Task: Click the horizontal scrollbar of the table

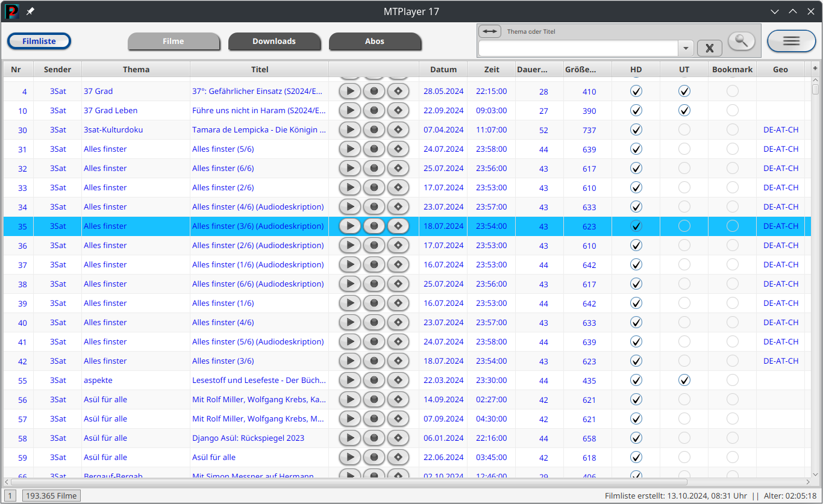Action: coord(348,482)
